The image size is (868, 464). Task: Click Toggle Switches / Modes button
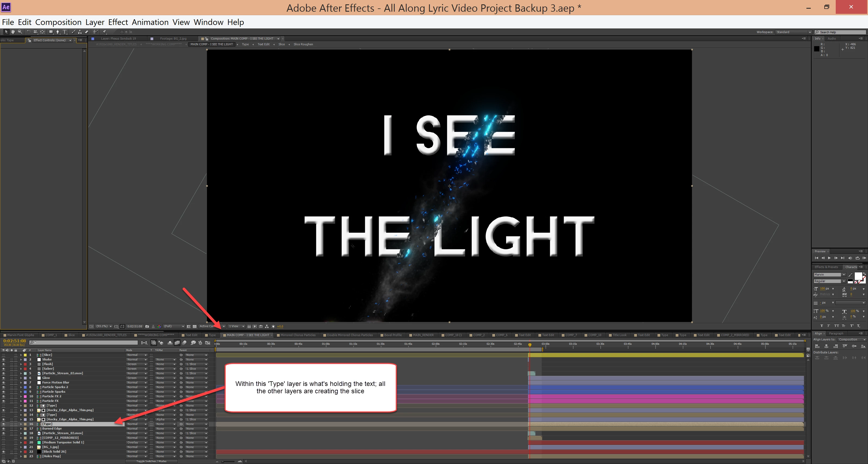151,461
